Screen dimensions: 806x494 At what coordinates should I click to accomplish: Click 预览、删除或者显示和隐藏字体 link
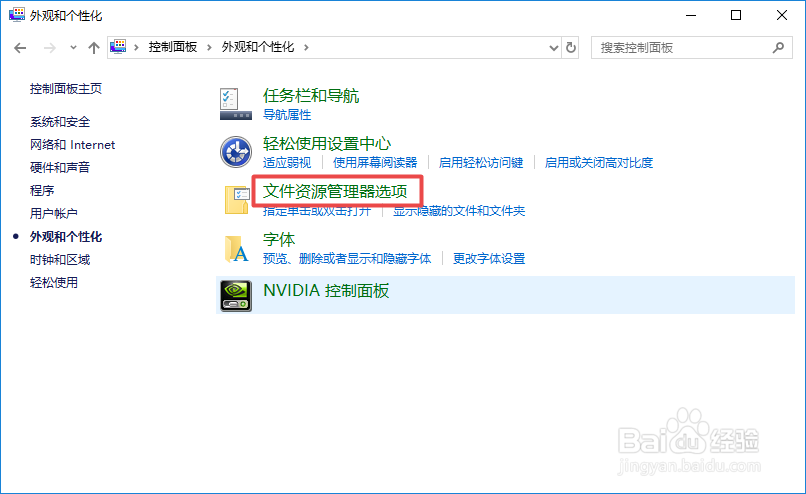(347, 259)
